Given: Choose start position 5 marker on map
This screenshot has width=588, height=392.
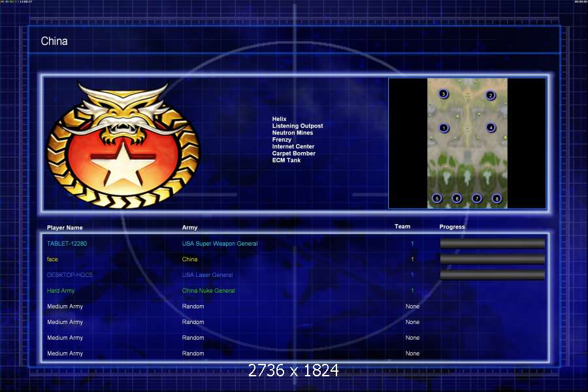Looking at the screenshot, I should [436, 198].
